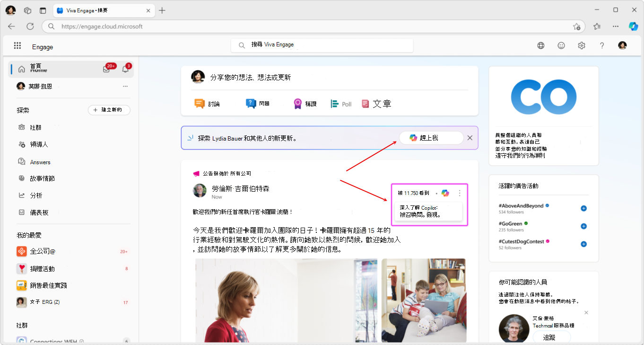Open the #AboveAndBeyond campaign link

522,206
